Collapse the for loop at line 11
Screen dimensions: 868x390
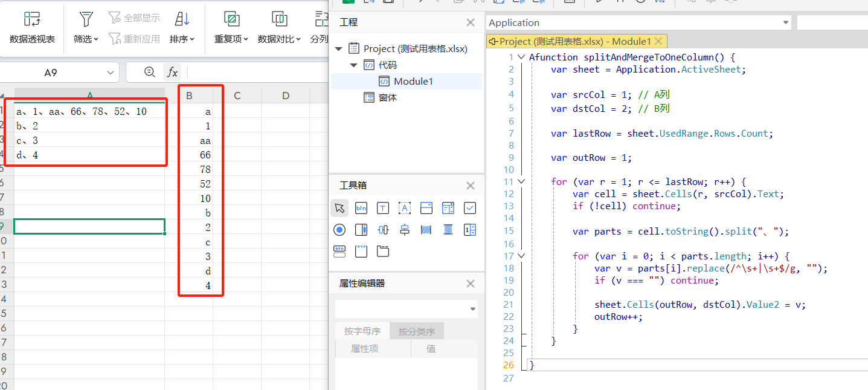pyautogui.click(x=521, y=181)
